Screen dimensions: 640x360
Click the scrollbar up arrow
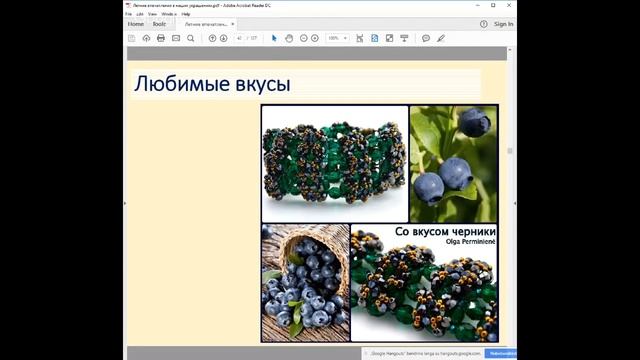pyautogui.click(x=510, y=50)
